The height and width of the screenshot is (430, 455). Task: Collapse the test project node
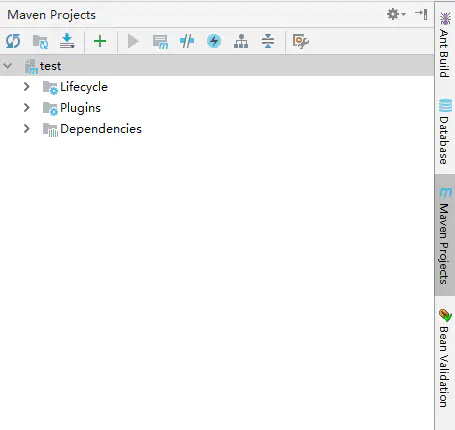tap(8, 66)
